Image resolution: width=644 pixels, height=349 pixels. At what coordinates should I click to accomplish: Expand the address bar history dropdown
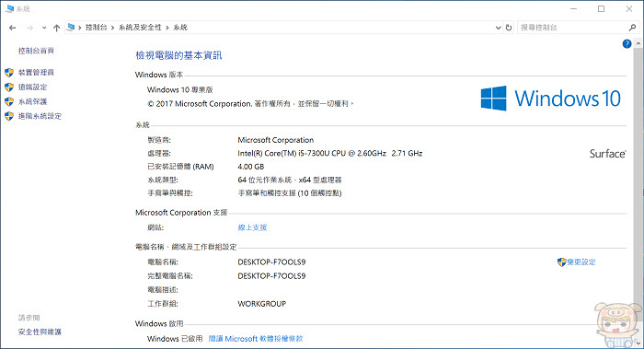[x=499, y=28]
